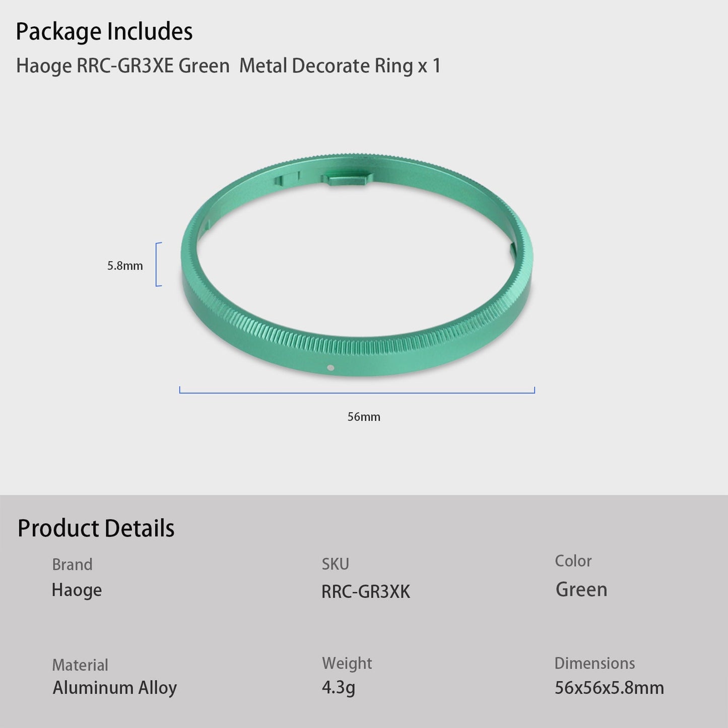This screenshot has height=728, width=728.
Task: Select the Green color value
Action: 581,589
